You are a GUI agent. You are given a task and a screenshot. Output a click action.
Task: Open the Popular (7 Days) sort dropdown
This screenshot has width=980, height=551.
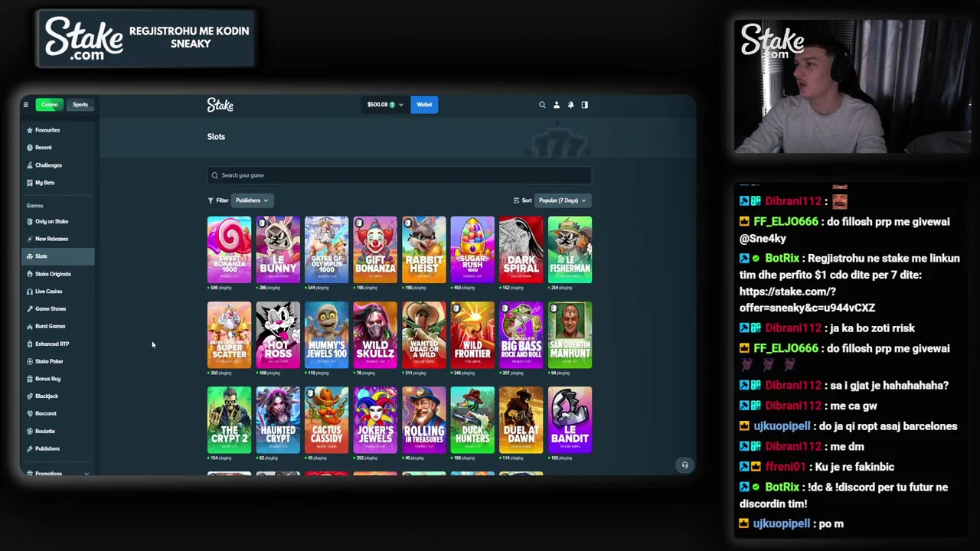(562, 201)
